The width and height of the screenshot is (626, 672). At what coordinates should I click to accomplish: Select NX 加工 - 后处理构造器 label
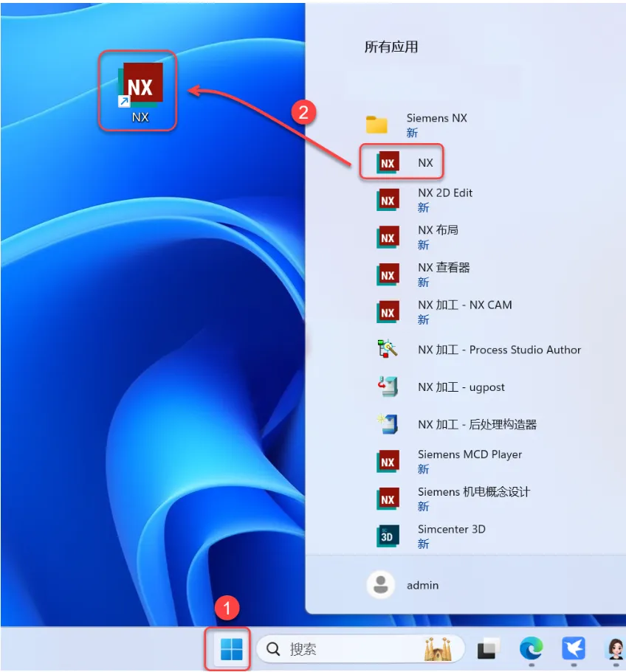click(x=477, y=424)
